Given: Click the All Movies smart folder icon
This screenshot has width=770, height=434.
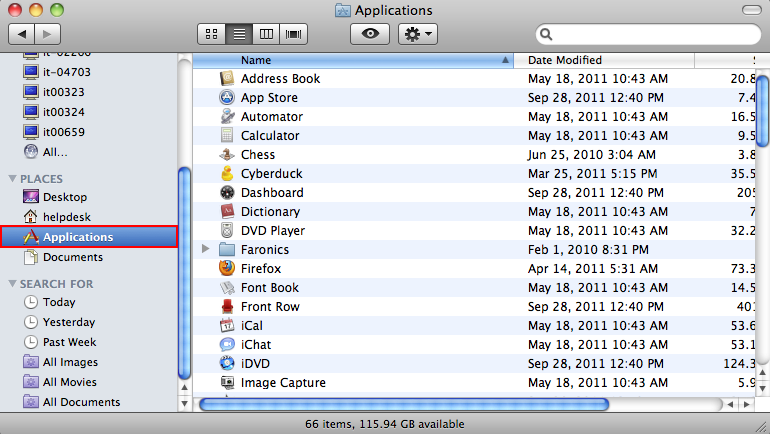Looking at the screenshot, I should pyautogui.click(x=30, y=381).
